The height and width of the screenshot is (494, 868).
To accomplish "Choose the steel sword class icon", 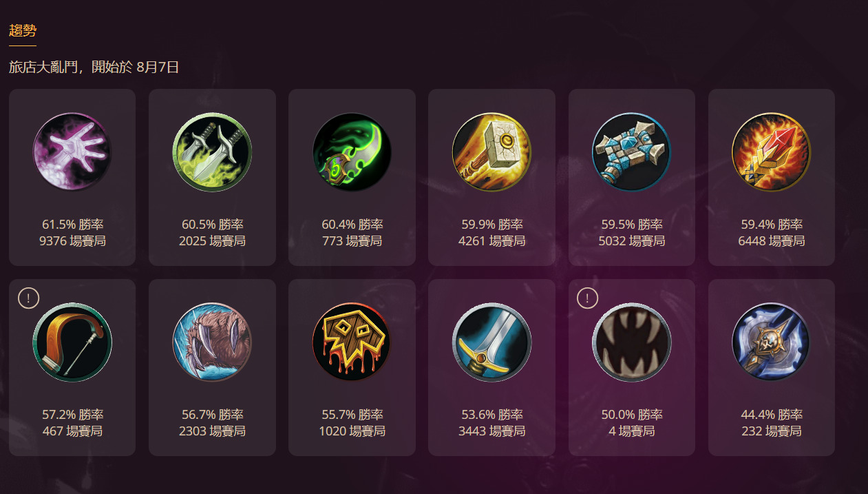I will pyautogui.click(x=491, y=342).
